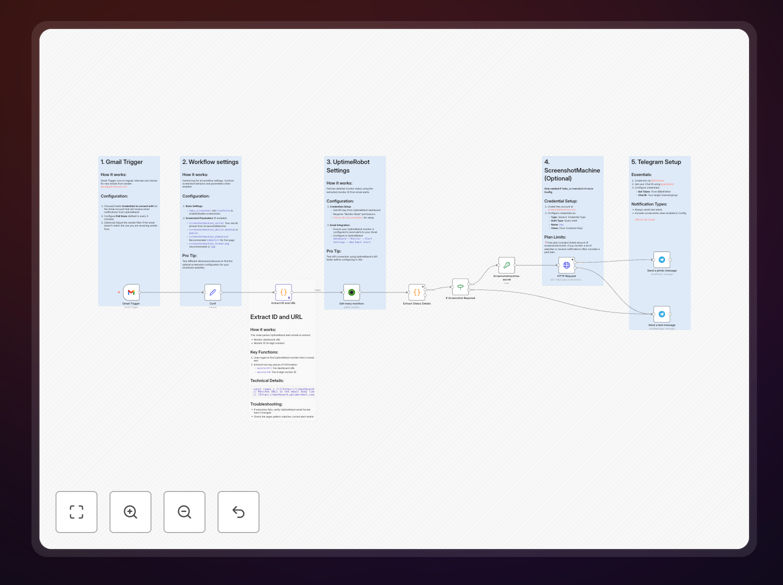Select the ScreenshotMachine secret key node
The height and width of the screenshot is (585, 783).
pos(506,265)
